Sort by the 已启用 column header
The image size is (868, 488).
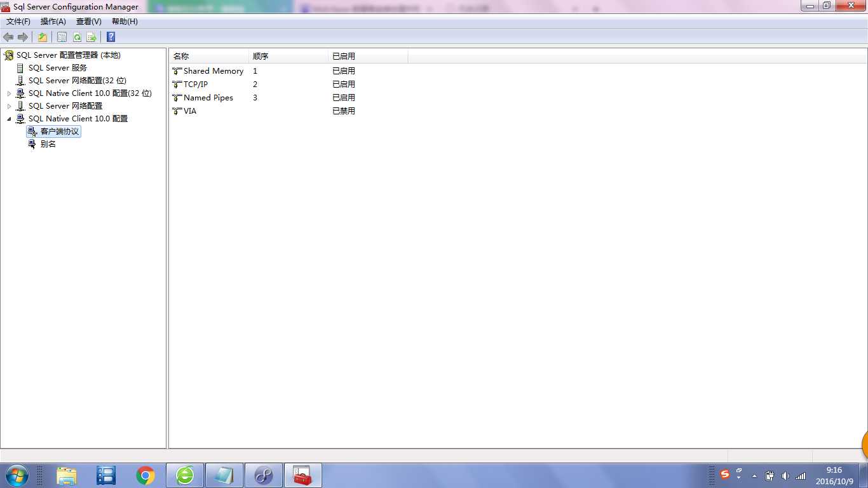click(368, 57)
